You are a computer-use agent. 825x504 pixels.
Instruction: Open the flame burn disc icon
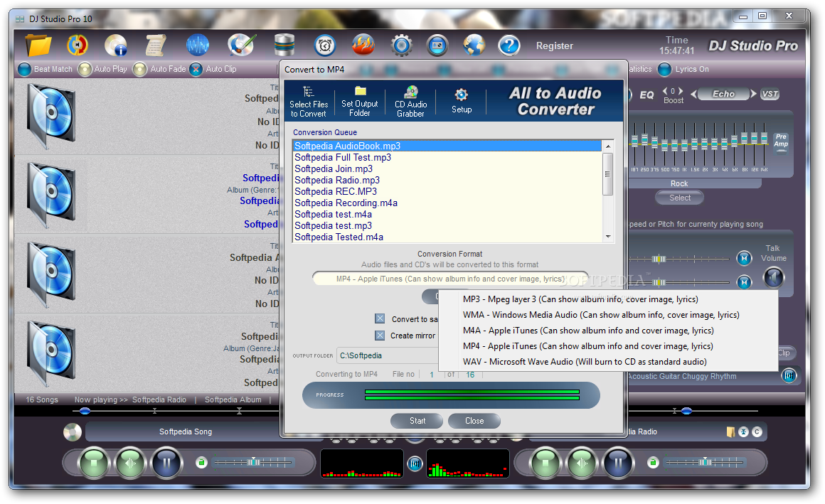(363, 45)
